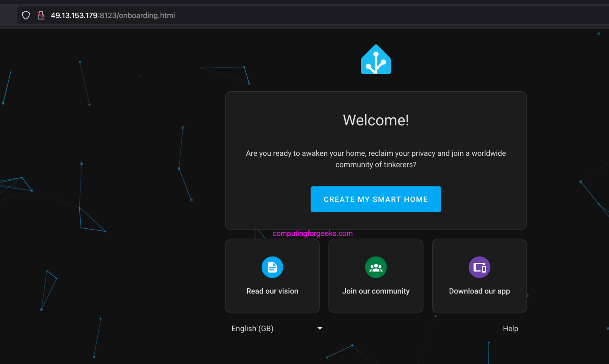Click the blue document icon above Read our vision
The width and height of the screenshot is (609, 364).
272,267
